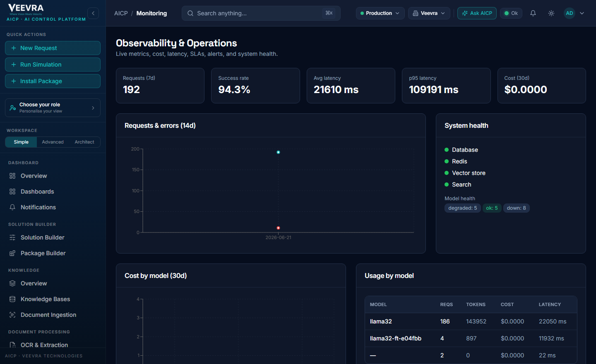Go to Knowledge Bases
The image size is (596, 364).
[53, 299]
